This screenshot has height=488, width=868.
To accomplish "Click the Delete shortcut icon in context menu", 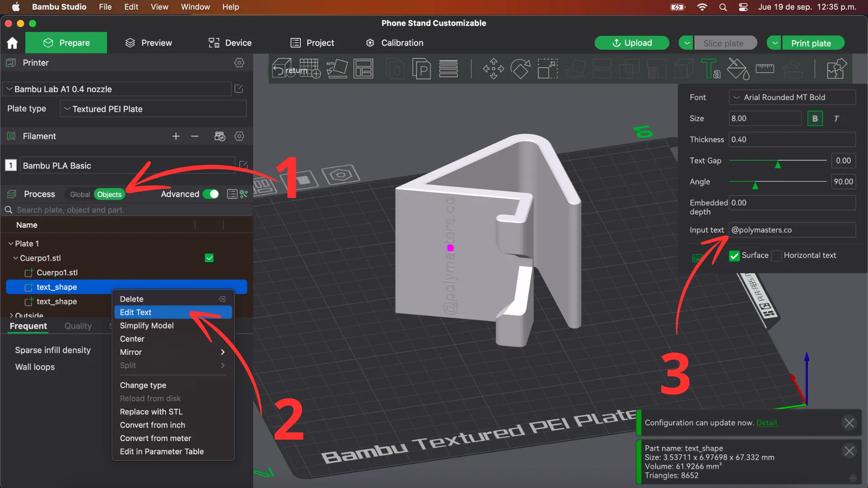I will pos(222,299).
